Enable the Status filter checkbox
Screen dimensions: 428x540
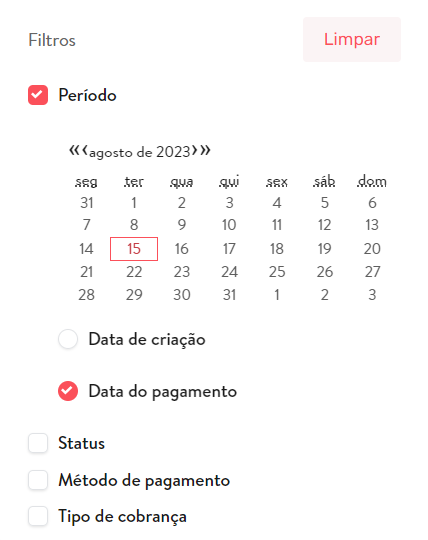coord(38,443)
